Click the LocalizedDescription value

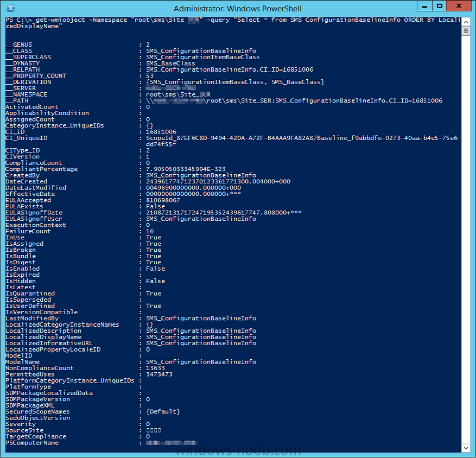click(x=201, y=331)
